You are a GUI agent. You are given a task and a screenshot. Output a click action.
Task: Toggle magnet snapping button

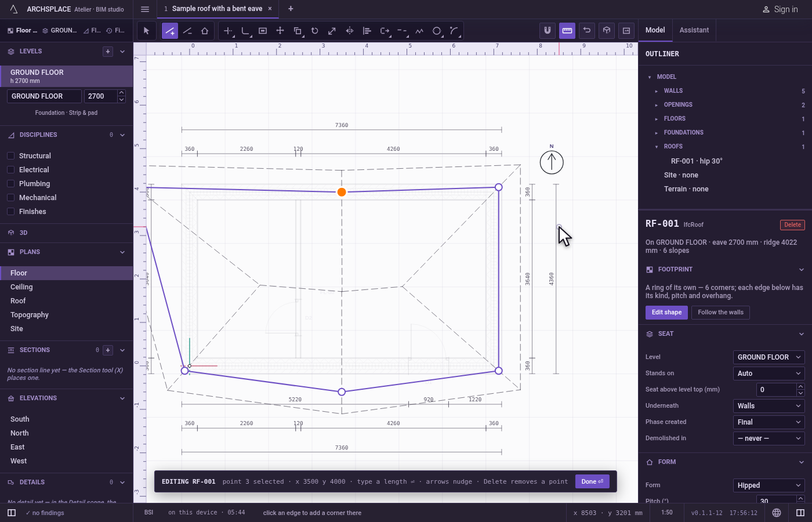(548, 31)
